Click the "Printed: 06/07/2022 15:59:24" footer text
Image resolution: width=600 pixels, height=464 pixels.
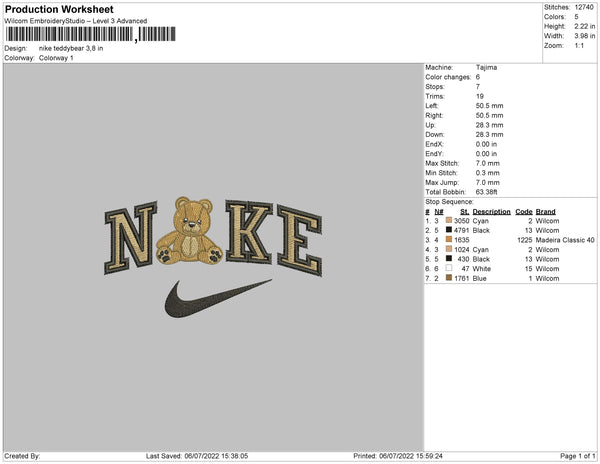[x=398, y=456]
